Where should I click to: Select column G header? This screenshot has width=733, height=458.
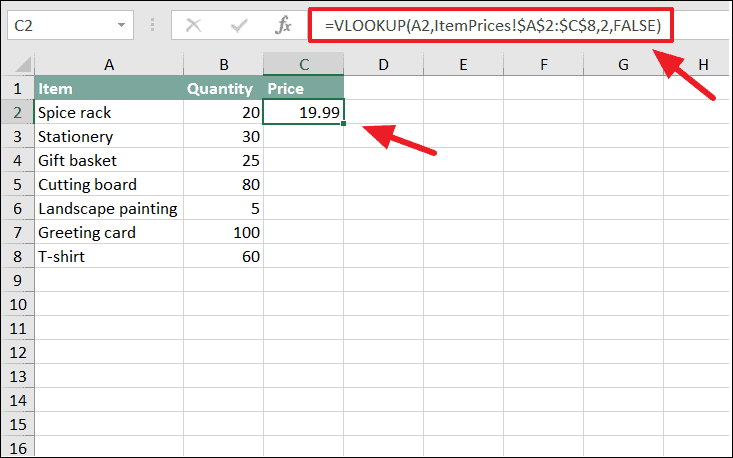tap(623, 64)
